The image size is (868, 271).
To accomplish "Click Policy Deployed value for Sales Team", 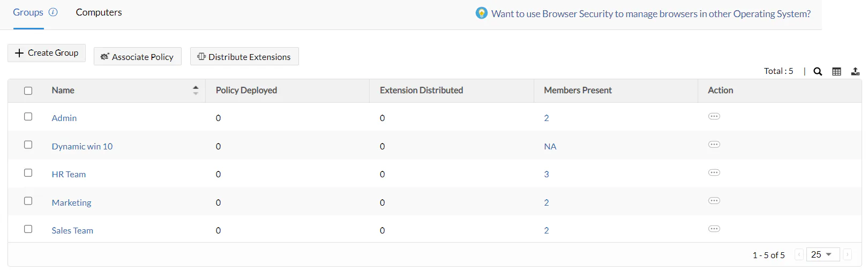I will tap(218, 230).
